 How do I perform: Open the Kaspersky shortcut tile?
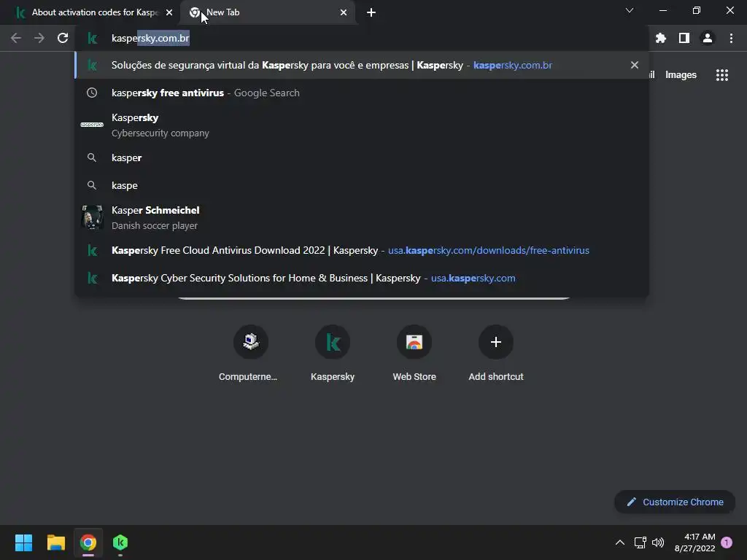pyautogui.click(x=333, y=354)
